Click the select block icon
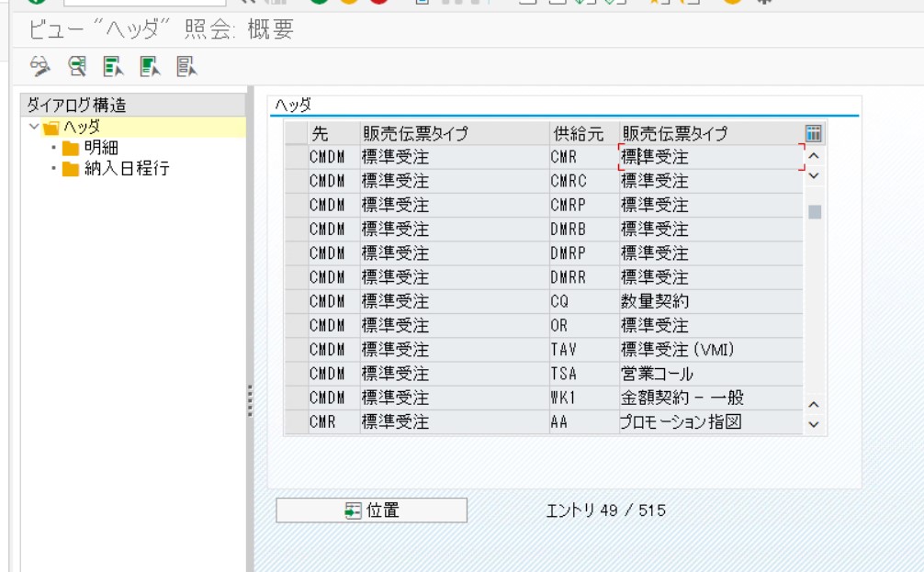This screenshot has height=572, width=924. (x=151, y=66)
